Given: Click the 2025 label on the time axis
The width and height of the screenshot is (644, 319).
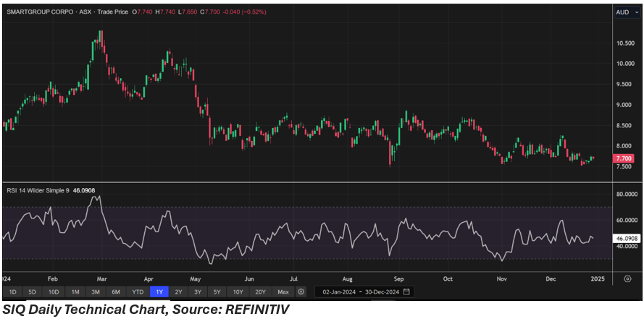Looking at the screenshot, I should click(x=598, y=278).
